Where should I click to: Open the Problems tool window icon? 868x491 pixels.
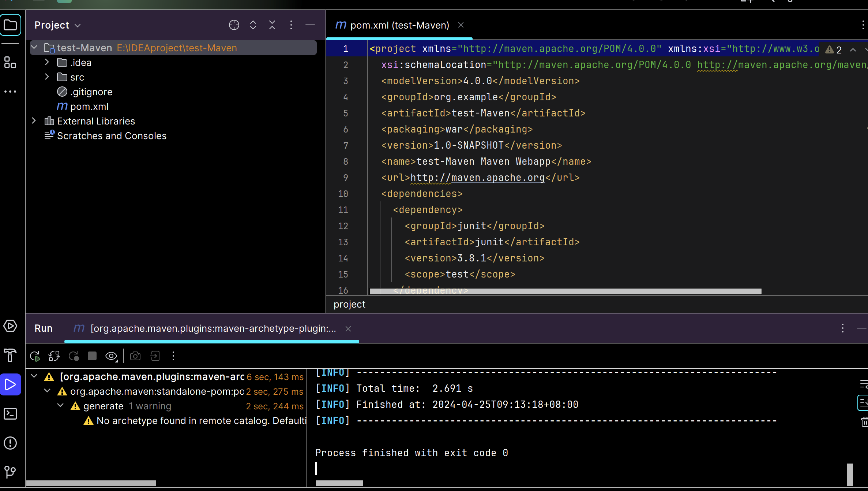(x=10, y=443)
